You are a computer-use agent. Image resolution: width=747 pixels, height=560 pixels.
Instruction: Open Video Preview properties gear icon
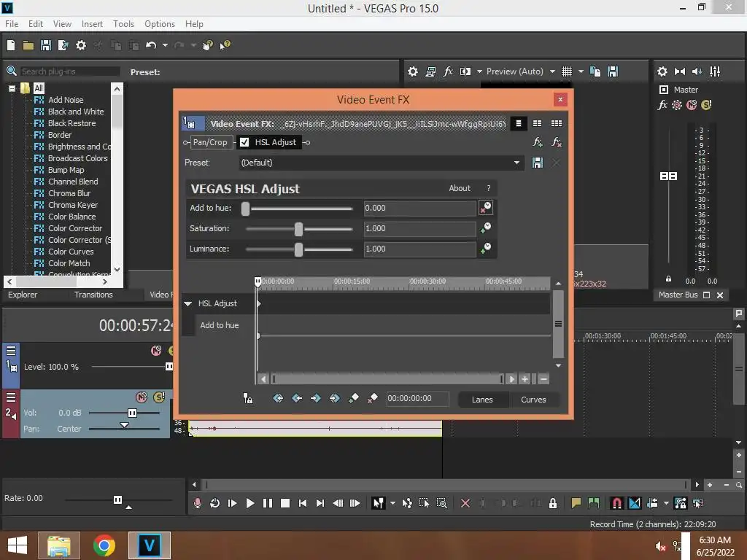click(x=413, y=71)
